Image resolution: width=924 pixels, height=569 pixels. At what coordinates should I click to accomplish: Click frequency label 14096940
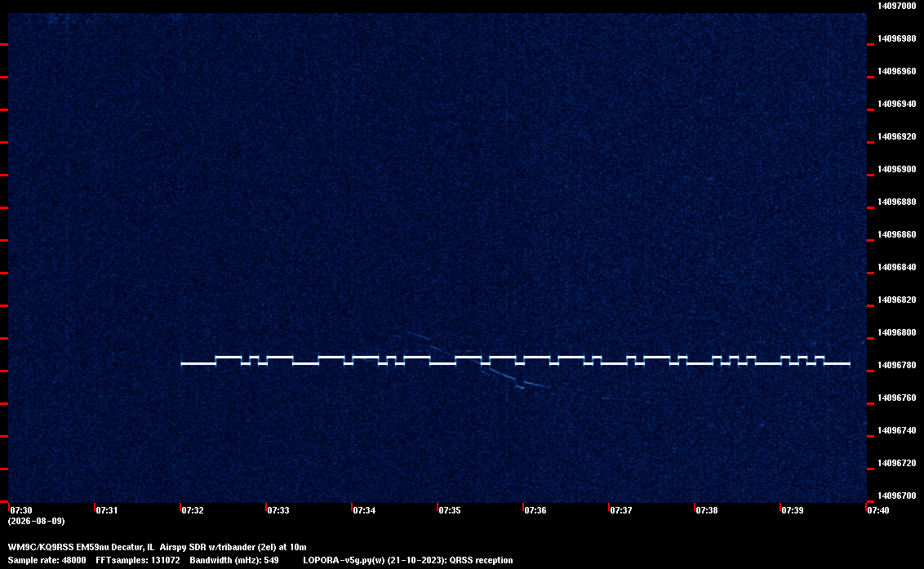click(897, 104)
